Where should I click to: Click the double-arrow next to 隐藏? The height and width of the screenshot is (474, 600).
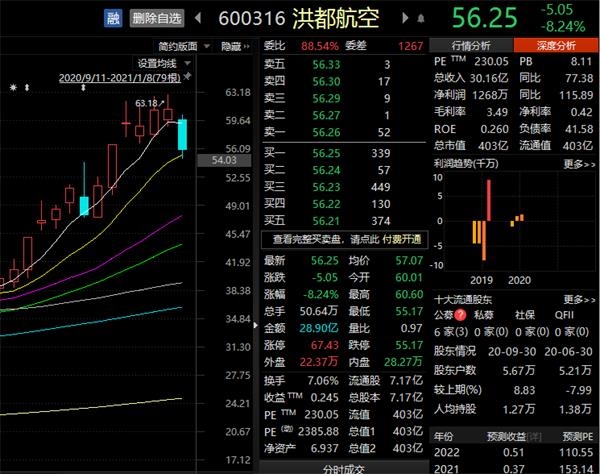[246, 47]
